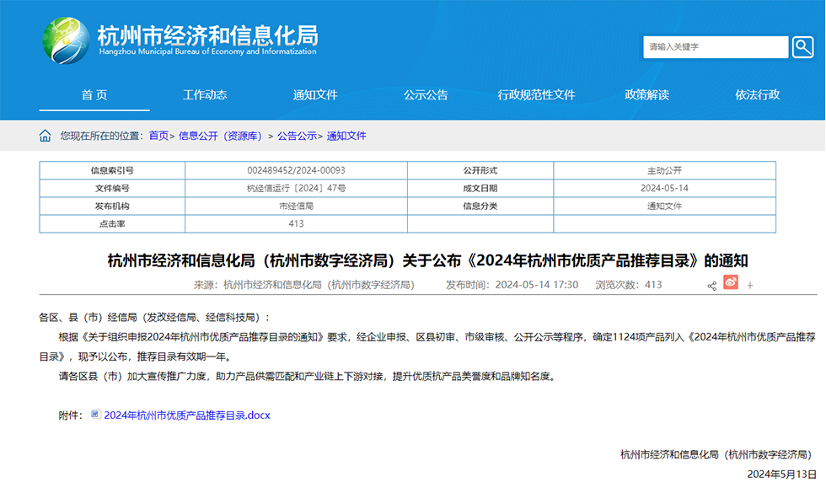Click the home icon in the breadcrumb
This screenshot has width=826, height=504.
click(x=45, y=136)
